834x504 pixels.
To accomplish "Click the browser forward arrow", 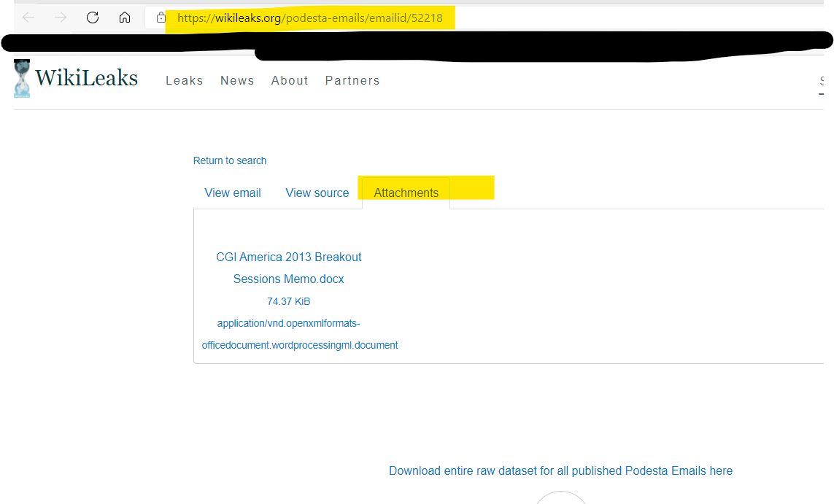I will point(61,18).
